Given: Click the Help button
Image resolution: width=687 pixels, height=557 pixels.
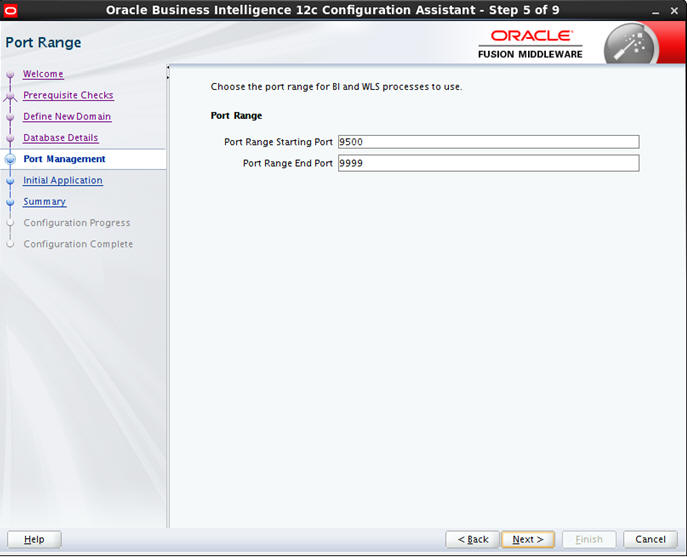Looking at the screenshot, I should point(34,539).
